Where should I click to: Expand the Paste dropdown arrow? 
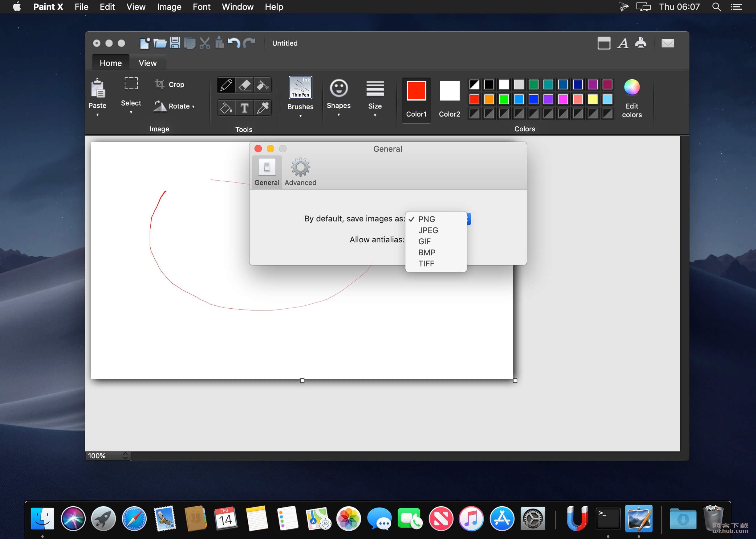click(97, 115)
